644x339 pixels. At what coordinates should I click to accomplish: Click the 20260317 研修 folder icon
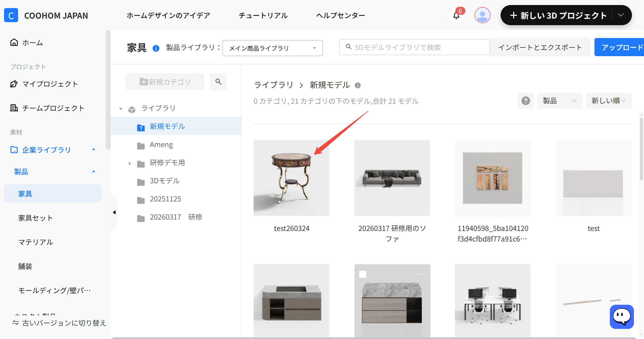point(141,218)
